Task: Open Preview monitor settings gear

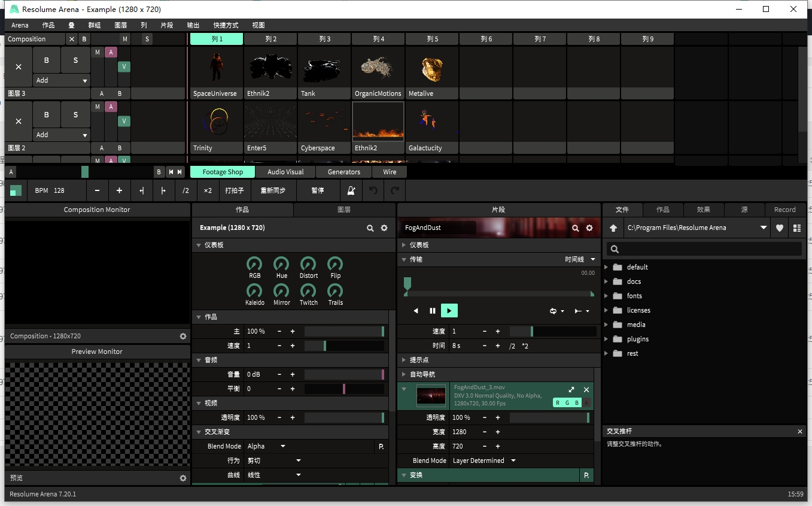Action: tap(183, 478)
